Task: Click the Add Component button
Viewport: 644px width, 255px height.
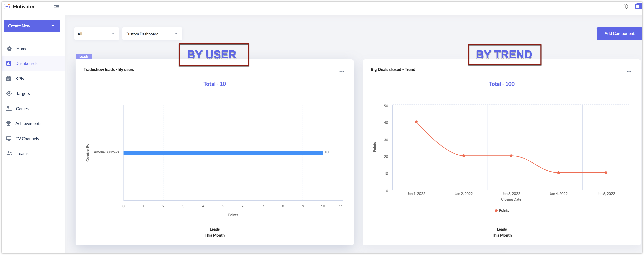Action: tap(619, 34)
